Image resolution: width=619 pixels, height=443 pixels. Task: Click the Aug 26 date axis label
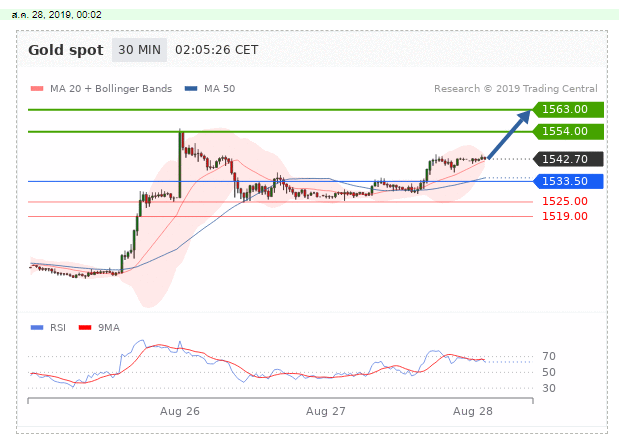180,411
